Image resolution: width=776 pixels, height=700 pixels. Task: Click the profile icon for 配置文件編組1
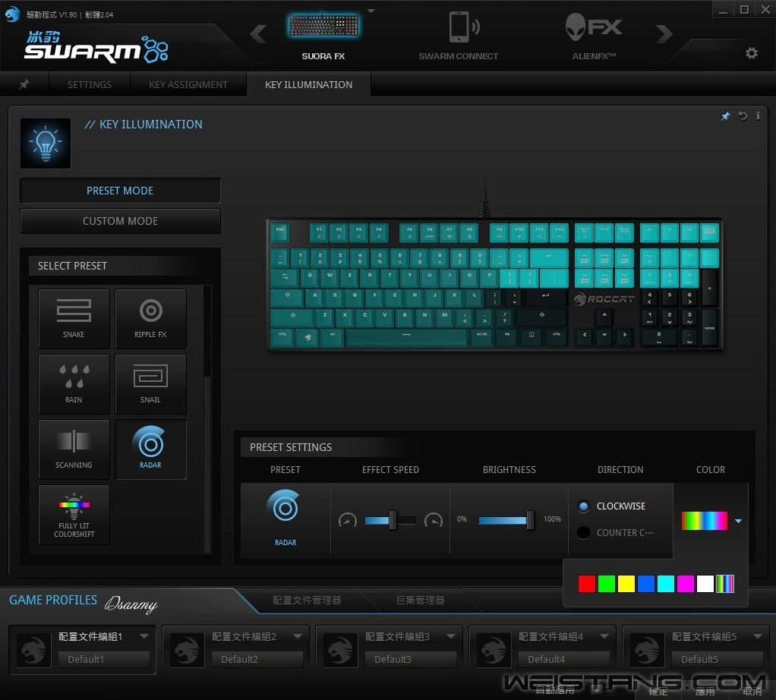(x=33, y=650)
